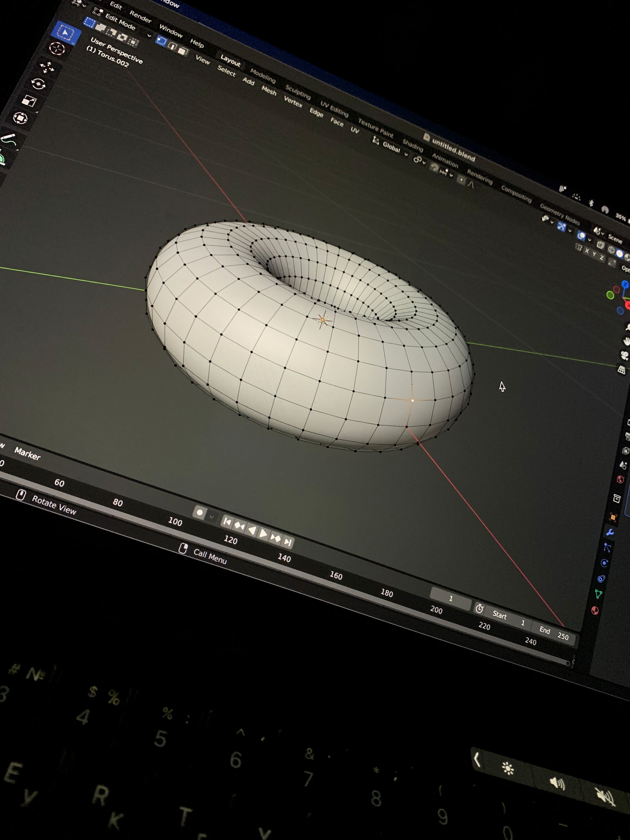Select the Rotate tool
This screenshot has width=630, height=840.
pyautogui.click(x=38, y=84)
